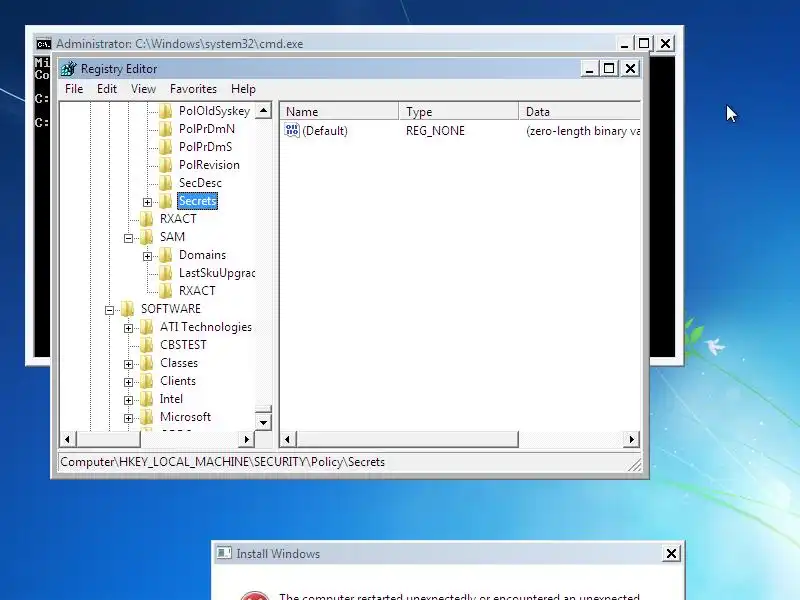This screenshot has height=600, width=800.
Task: Collapse the SOFTWARE key
Action: pos(110,310)
